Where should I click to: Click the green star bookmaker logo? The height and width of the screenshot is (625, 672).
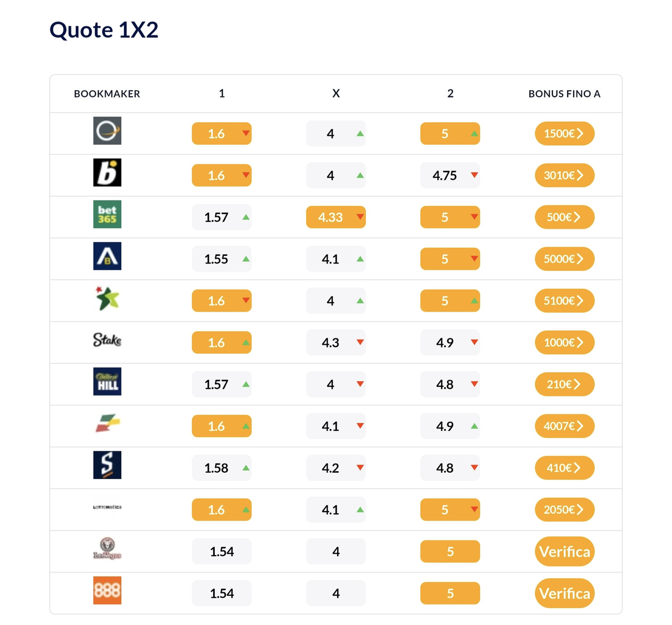[x=107, y=298]
